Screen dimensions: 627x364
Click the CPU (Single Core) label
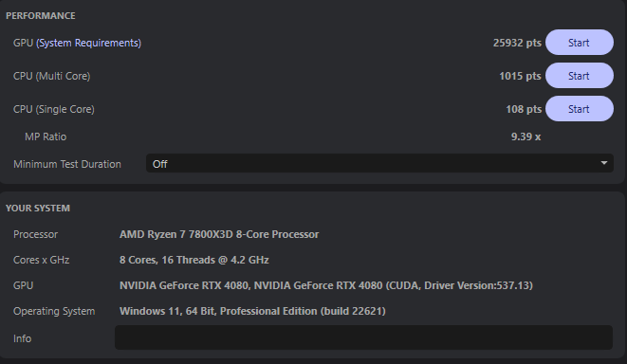53,109
